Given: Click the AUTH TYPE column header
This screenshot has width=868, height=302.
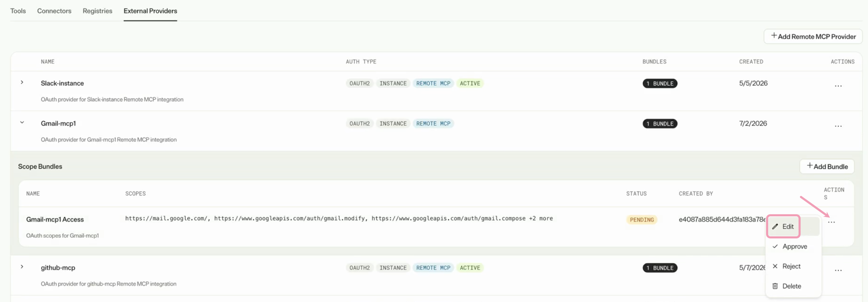Looking at the screenshot, I should (x=361, y=62).
